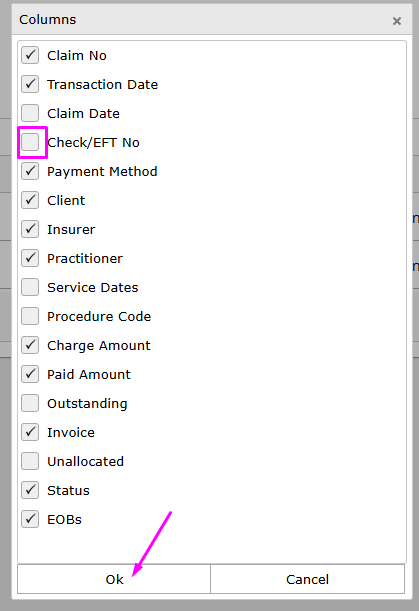Screen dimensions: 419x611
Task: Show the Outstanding column
Action: click(x=30, y=403)
